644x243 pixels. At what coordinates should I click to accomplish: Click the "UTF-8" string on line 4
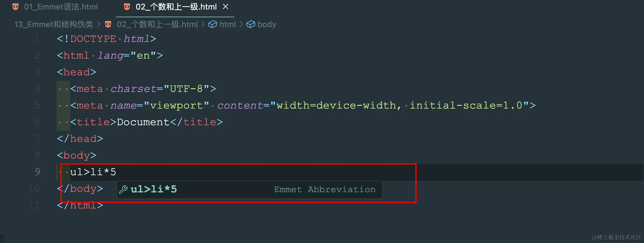click(x=186, y=89)
